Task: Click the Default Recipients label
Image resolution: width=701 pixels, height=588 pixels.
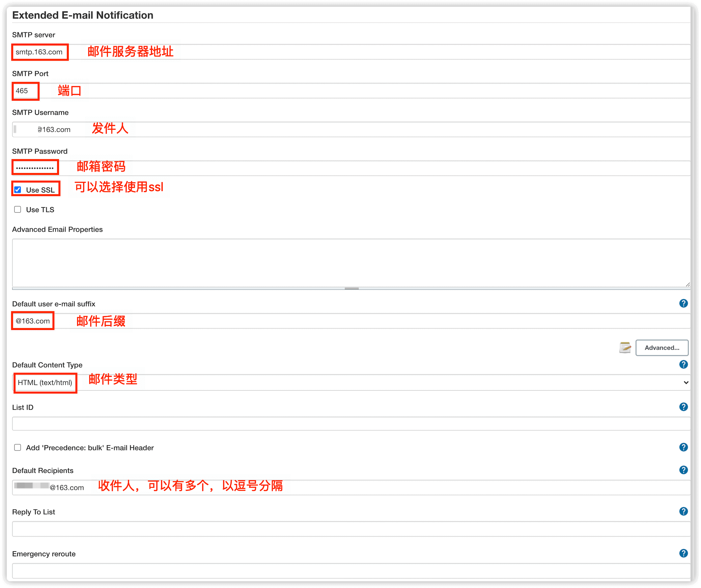Action: click(43, 470)
